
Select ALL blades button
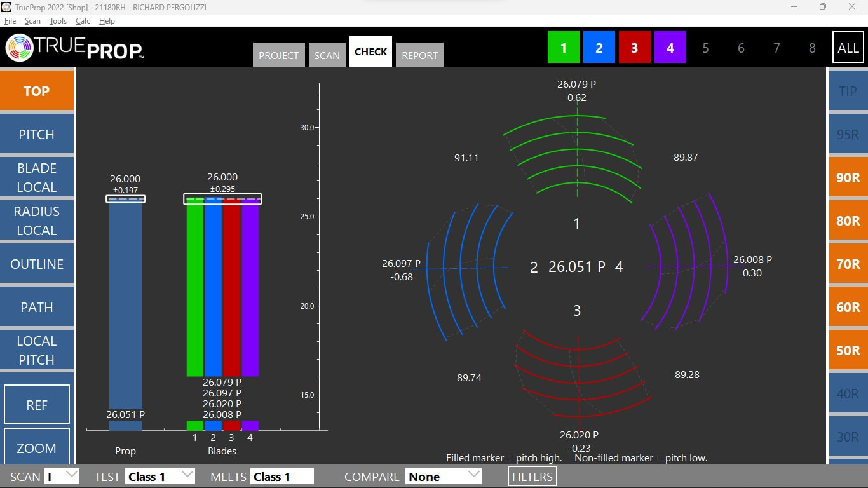[848, 48]
